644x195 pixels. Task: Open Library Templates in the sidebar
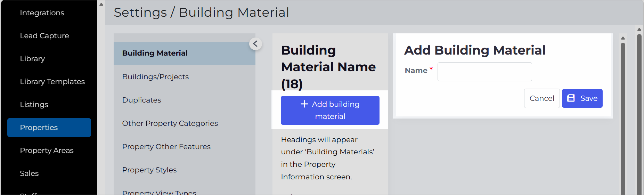52,82
